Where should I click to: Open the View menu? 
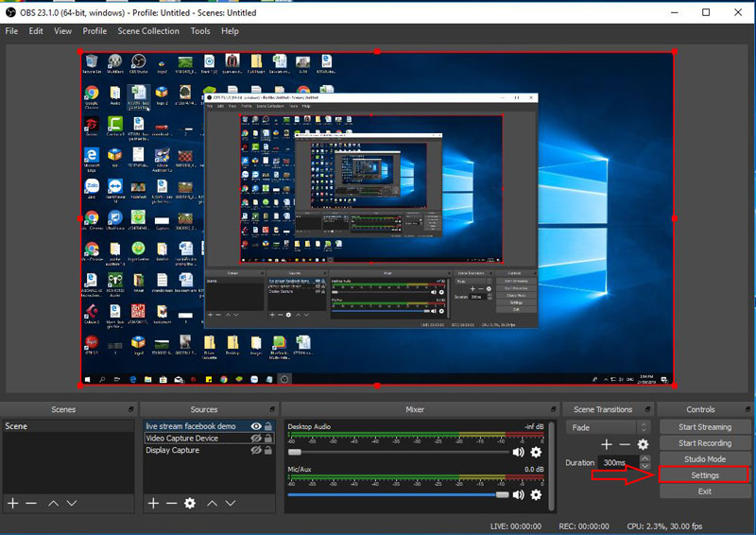(x=62, y=31)
